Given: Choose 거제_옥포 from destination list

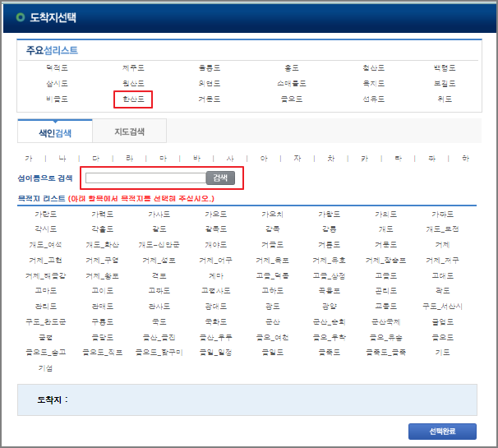Looking at the screenshot, I should tap(273, 261).
